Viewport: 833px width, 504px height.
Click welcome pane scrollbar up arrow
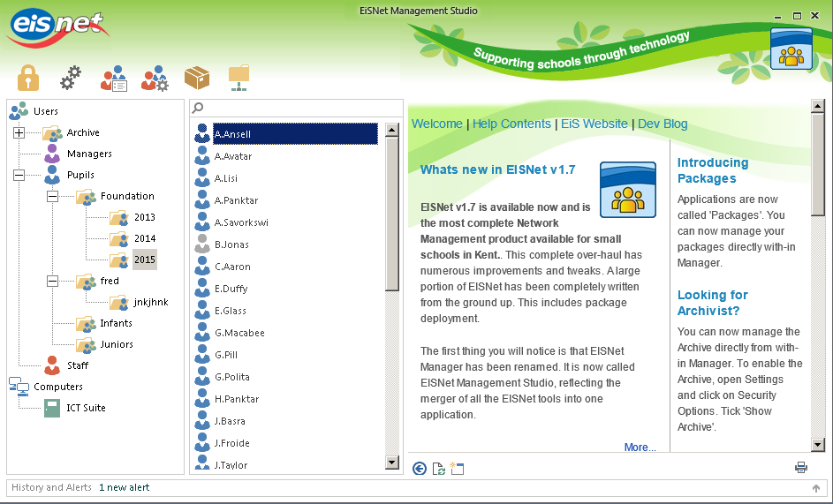click(818, 106)
